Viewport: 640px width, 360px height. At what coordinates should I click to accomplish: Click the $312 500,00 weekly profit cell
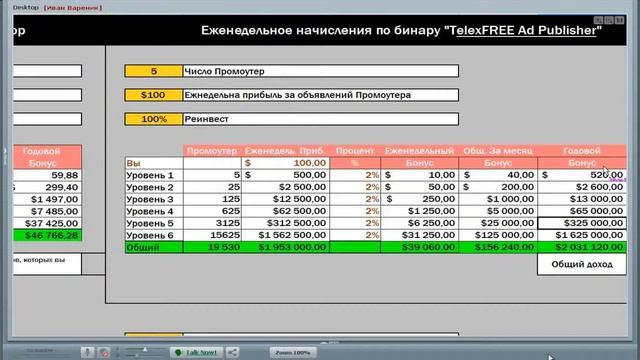pos(285,223)
